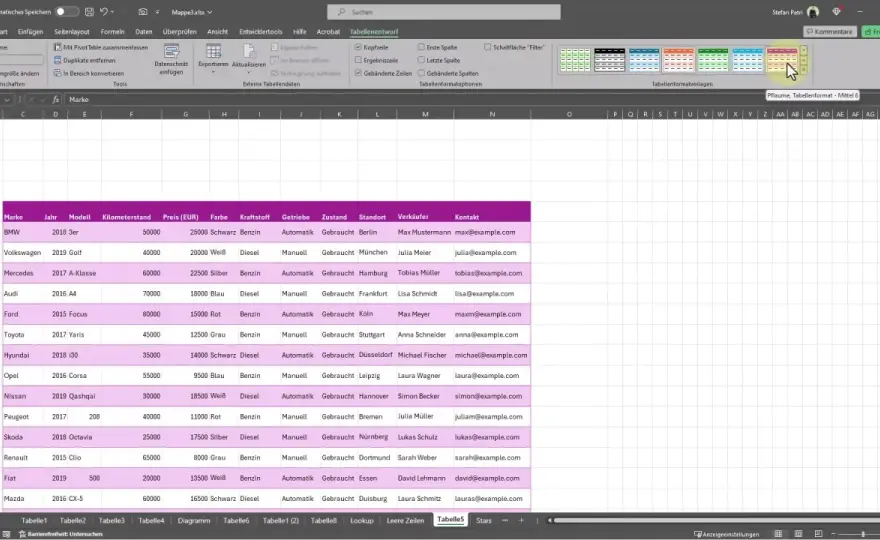Apply the dark blue table style

click(644, 60)
